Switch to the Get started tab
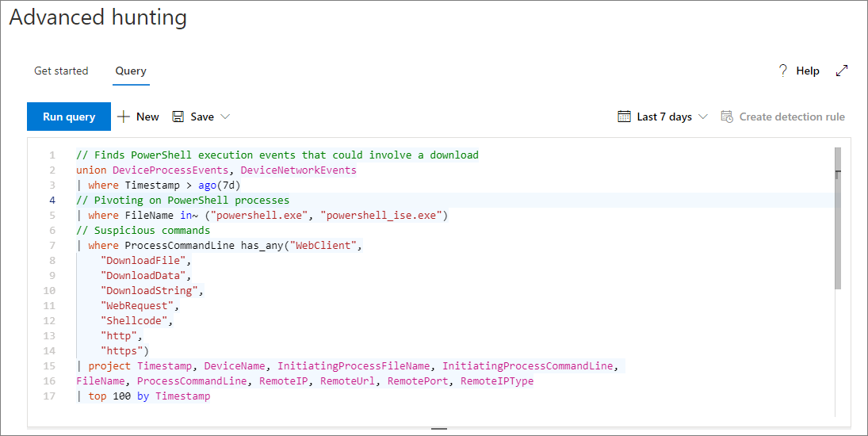The width and height of the screenshot is (868, 436). coord(61,71)
